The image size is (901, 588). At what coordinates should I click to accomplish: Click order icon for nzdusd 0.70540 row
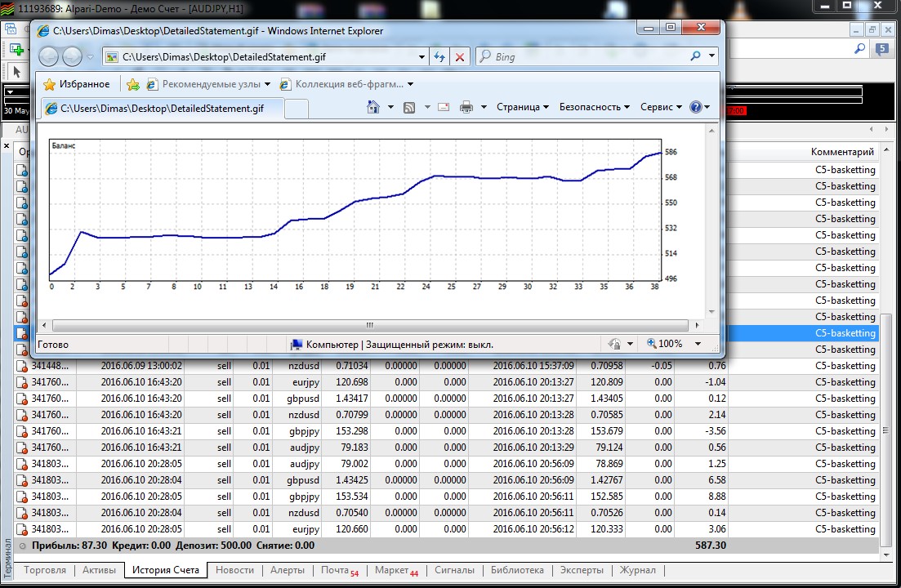tap(22, 513)
